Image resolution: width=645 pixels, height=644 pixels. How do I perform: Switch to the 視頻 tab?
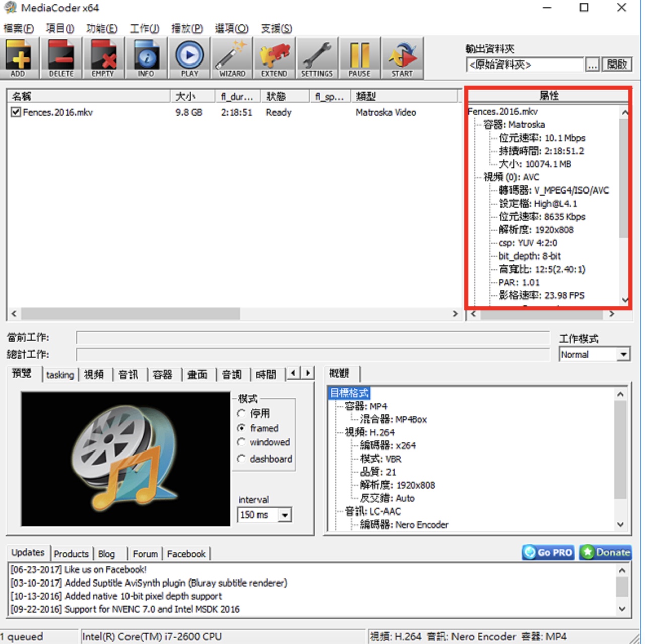tap(94, 375)
